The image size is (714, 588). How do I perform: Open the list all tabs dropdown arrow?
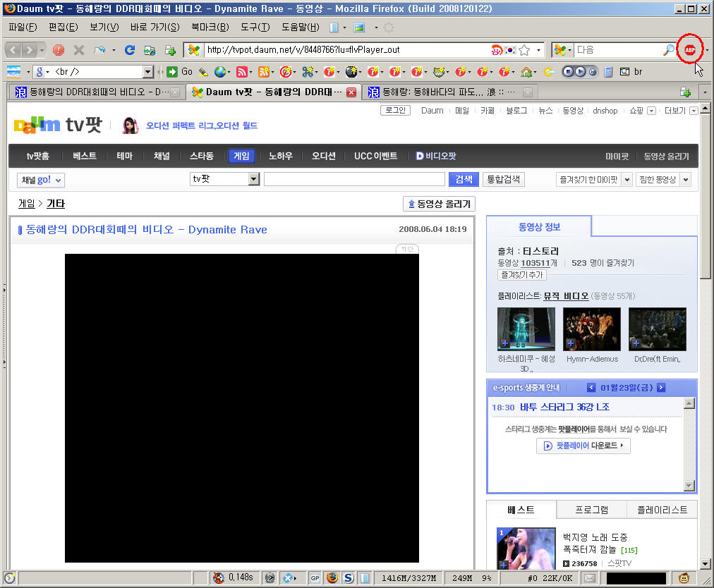[705, 92]
